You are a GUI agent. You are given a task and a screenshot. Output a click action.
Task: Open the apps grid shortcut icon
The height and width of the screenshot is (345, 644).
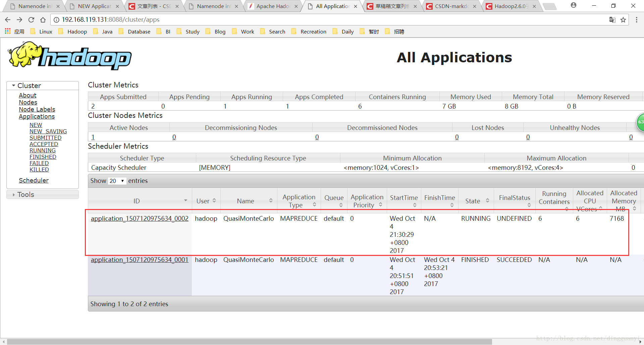[8, 31]
